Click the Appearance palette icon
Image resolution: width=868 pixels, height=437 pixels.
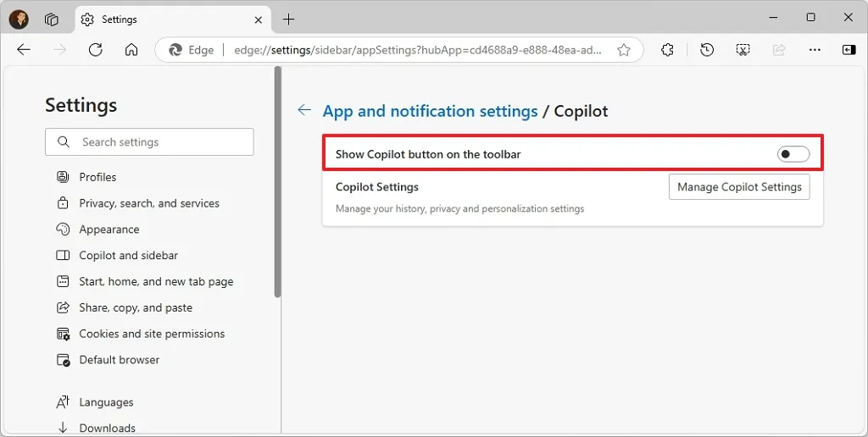(x=63, y=229)
